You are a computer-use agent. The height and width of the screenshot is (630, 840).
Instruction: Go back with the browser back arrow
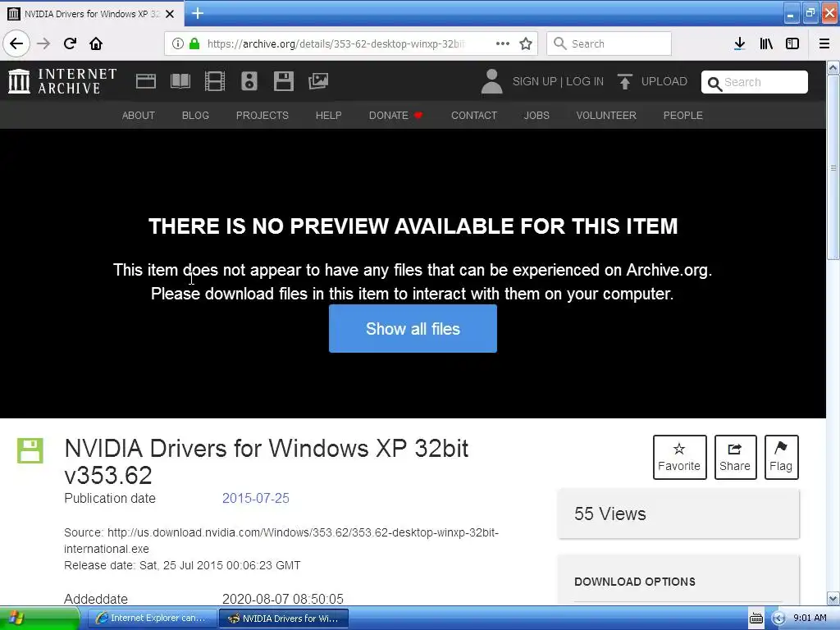(x=16, y=43)
